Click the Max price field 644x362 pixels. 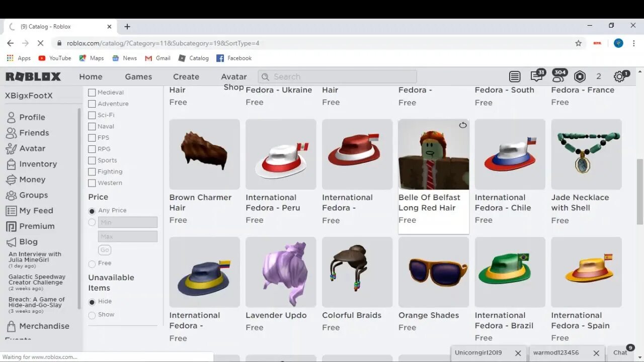click(x=127, y=236)
